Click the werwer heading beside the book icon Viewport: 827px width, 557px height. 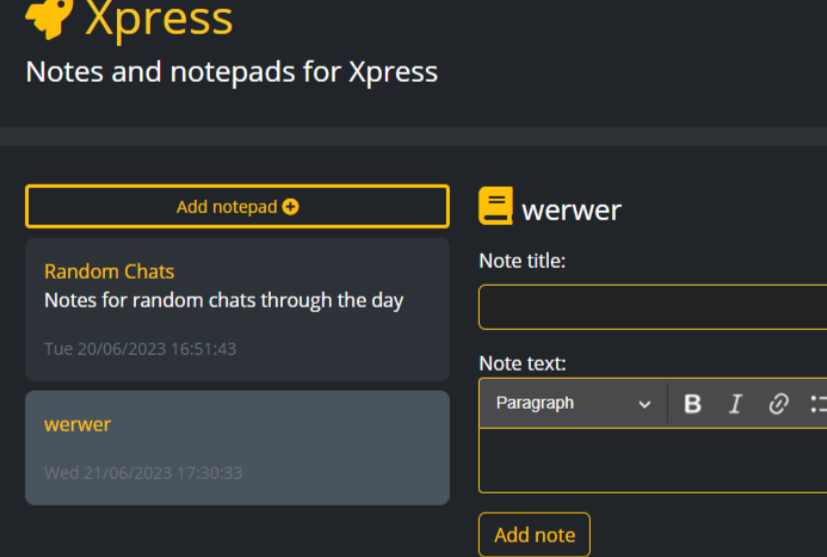point(571,210)
